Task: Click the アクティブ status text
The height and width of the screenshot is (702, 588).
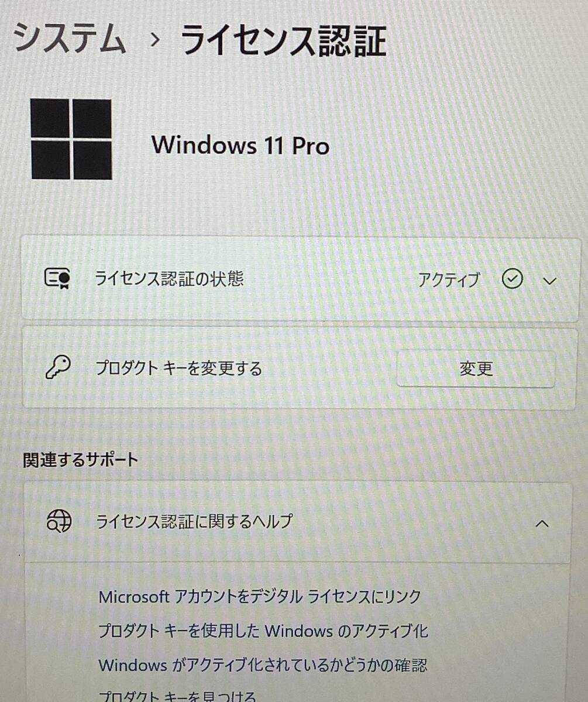Action: pyautogui.click(x=449, y=280)
